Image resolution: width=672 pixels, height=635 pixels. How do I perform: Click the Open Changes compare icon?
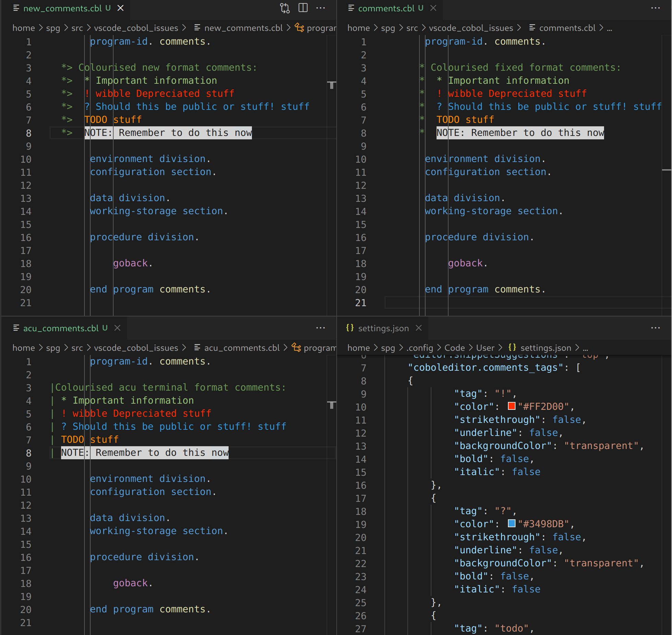click(285, 8)
